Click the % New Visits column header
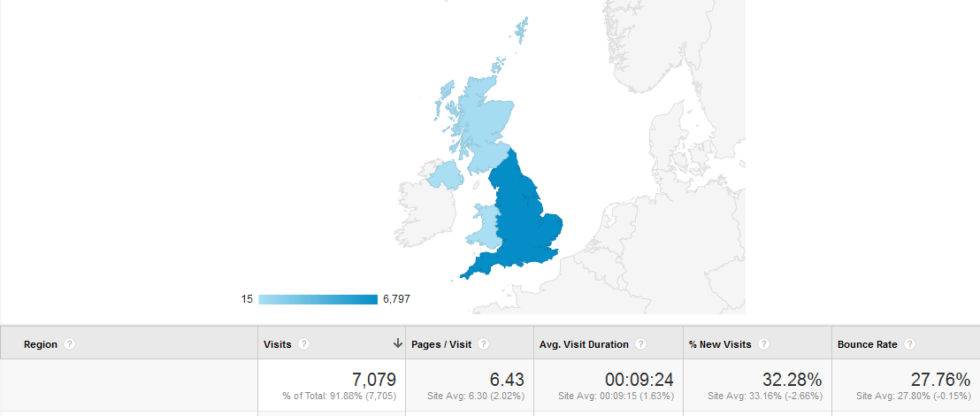The image size is (980, 416). pyautogui.click(x=721, y=344)
